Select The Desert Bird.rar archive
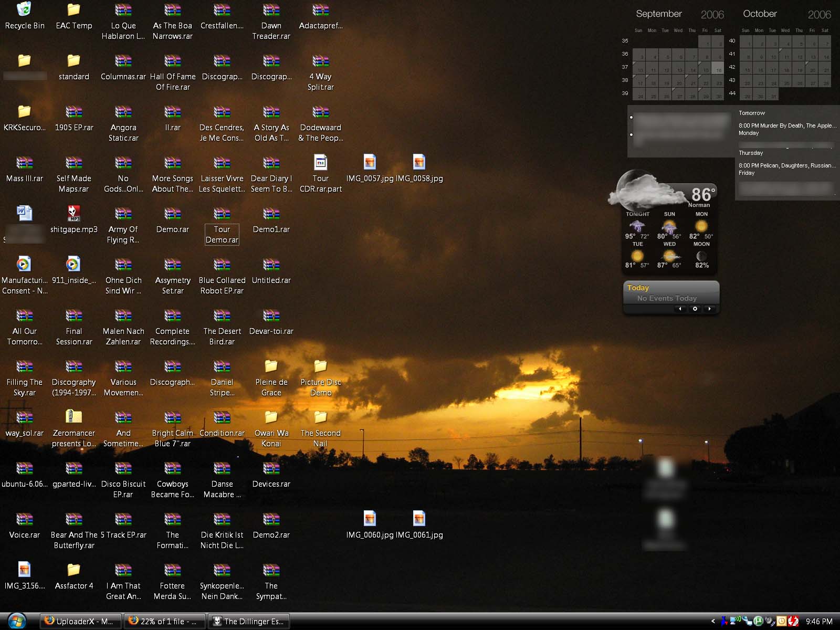The height and width of the screenshot is (630, 840). (x=222, y=327)
